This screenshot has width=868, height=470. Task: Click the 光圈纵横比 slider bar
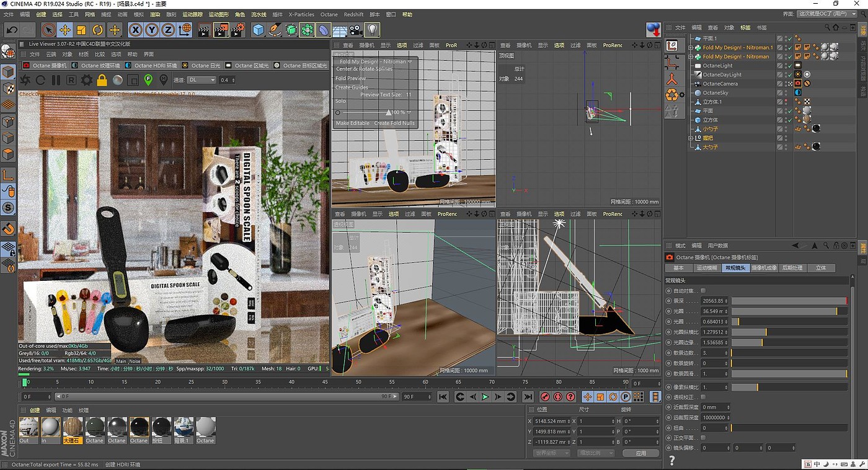[789, 332]
